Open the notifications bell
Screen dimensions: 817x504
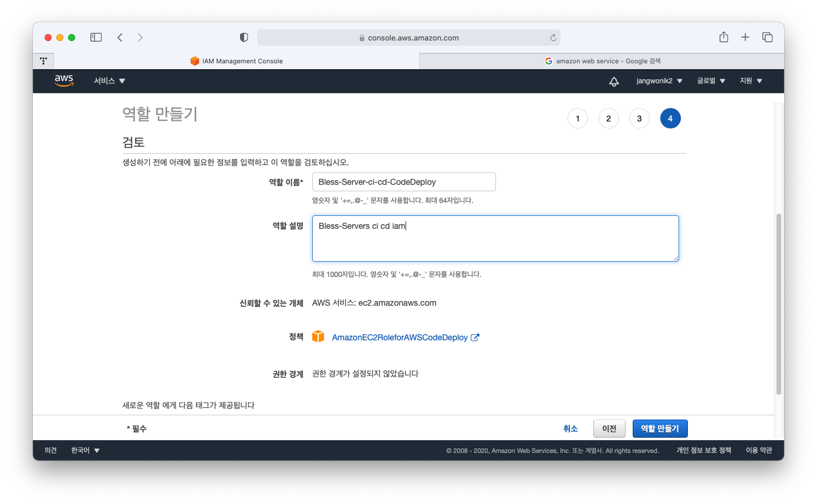(x=614, y=82)
